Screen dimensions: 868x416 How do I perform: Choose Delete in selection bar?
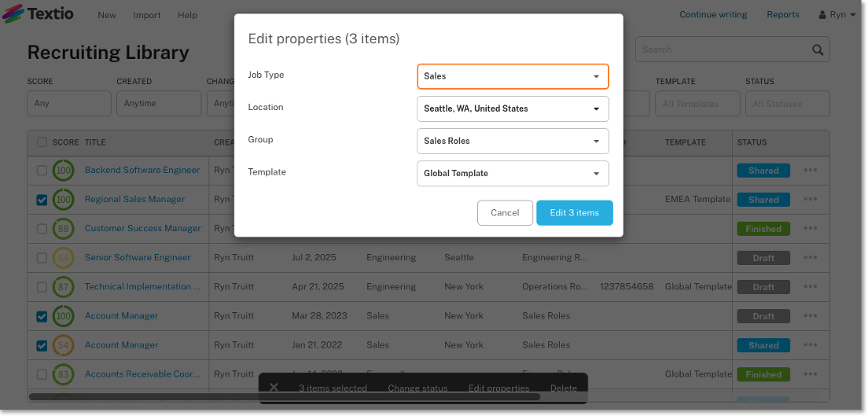tap(564, 388)
